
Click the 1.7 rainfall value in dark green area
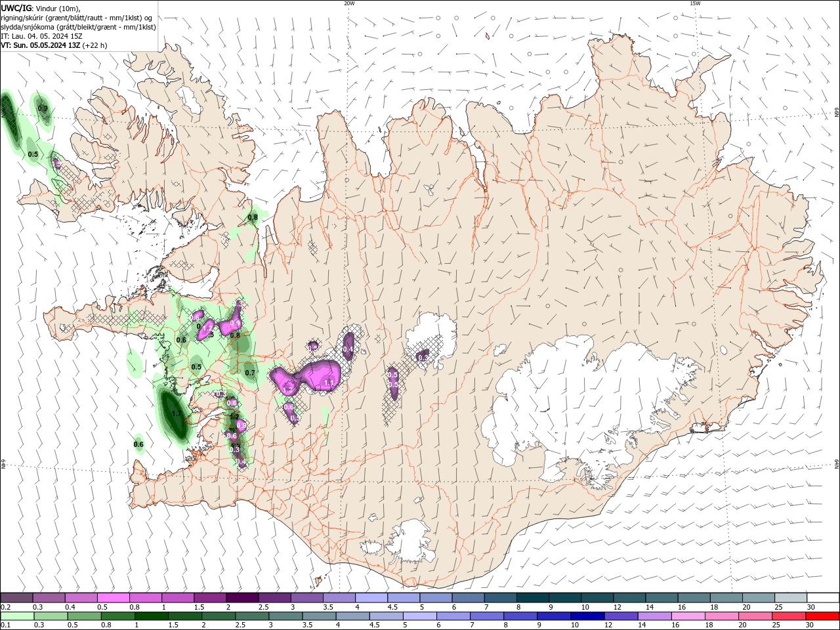[x=176, y=414]
